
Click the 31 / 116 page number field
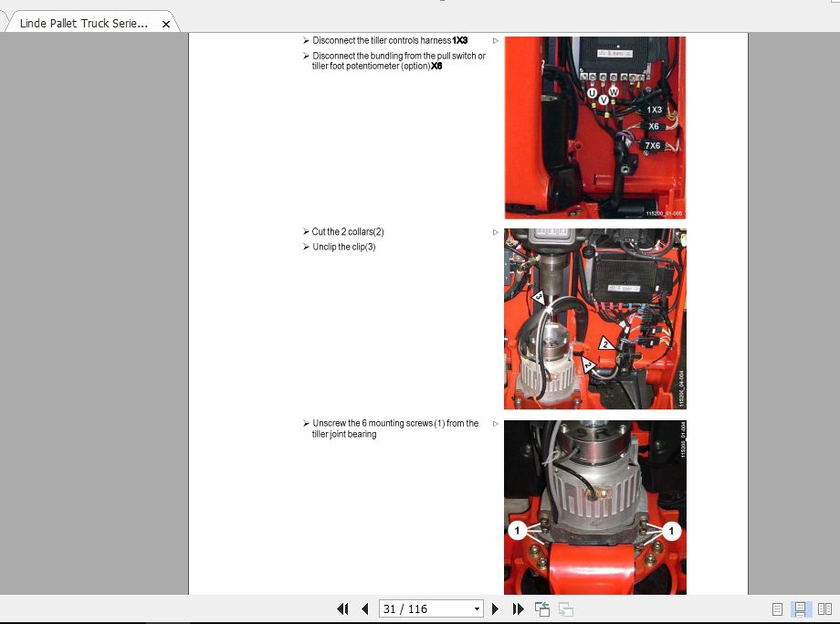[x=425, y=609]
